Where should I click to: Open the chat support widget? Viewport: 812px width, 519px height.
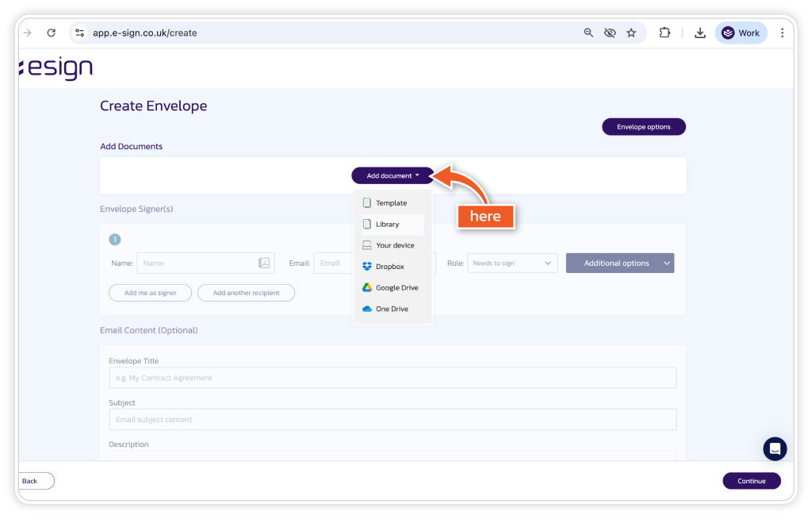[x=775, y=448]
